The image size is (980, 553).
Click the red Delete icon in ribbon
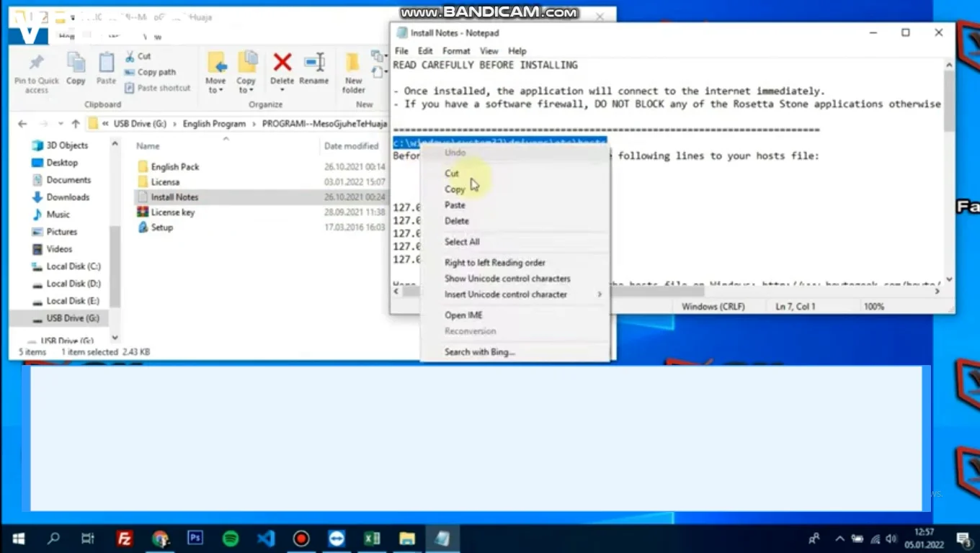click(282, 62)
